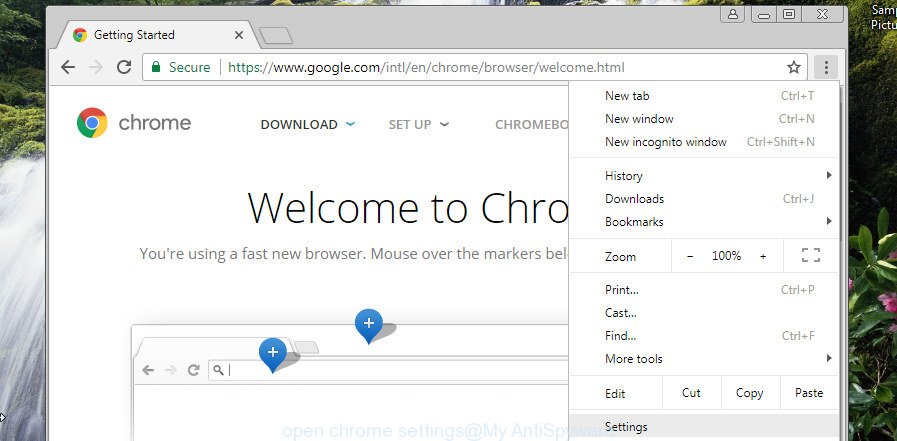
Task: Select Print... in the menu
Action: pos(704,290)
